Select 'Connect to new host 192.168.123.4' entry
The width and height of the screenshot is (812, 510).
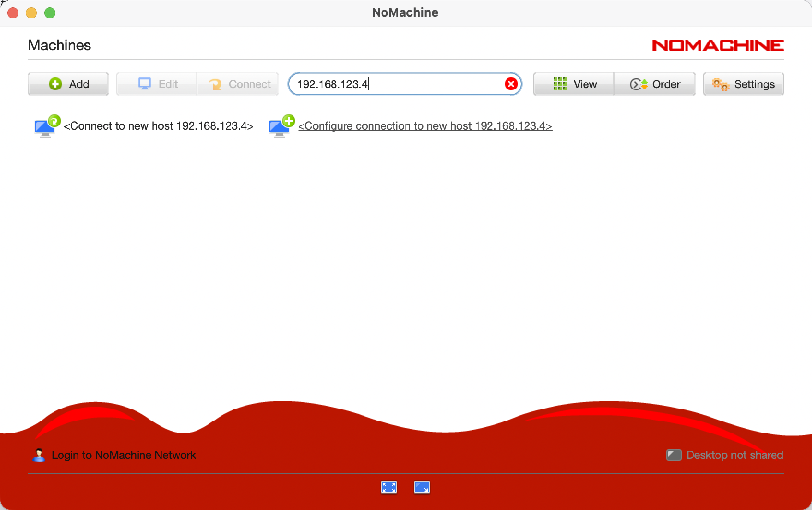coord(159,126)
